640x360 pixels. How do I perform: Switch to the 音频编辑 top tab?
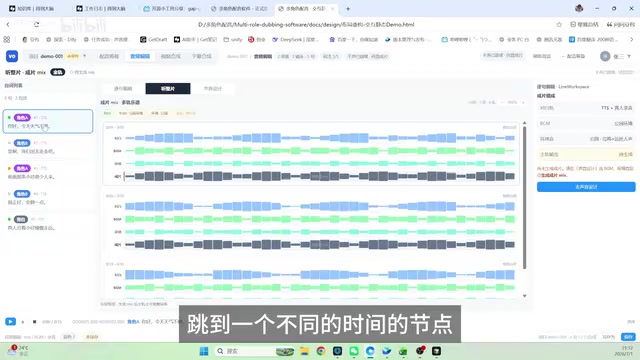click(140, 56)
